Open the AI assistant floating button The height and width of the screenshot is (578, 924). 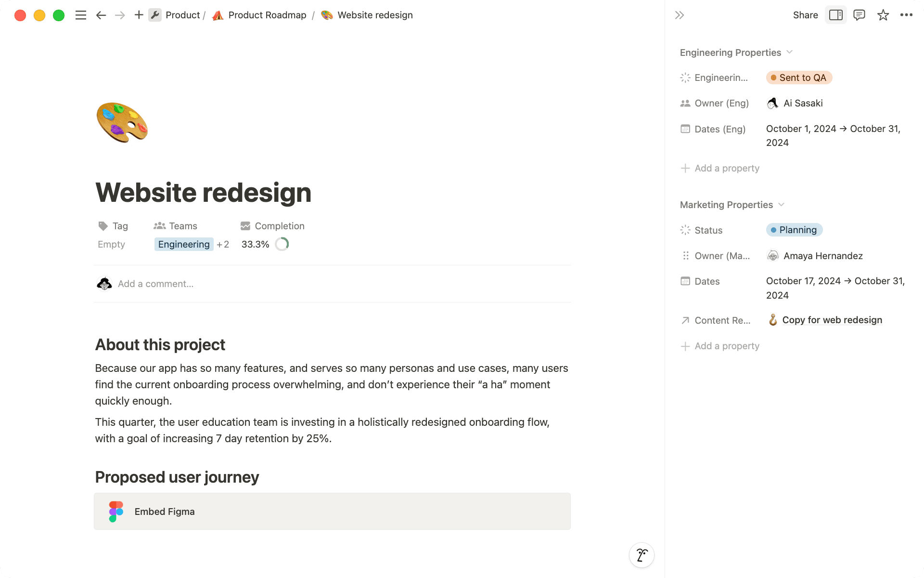click(642, 555)
